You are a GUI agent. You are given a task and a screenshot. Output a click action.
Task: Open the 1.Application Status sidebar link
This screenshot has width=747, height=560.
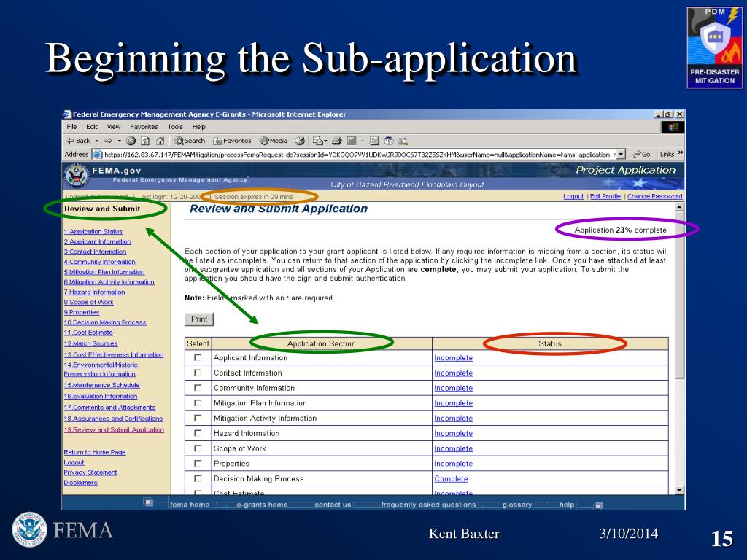point(93,231)
